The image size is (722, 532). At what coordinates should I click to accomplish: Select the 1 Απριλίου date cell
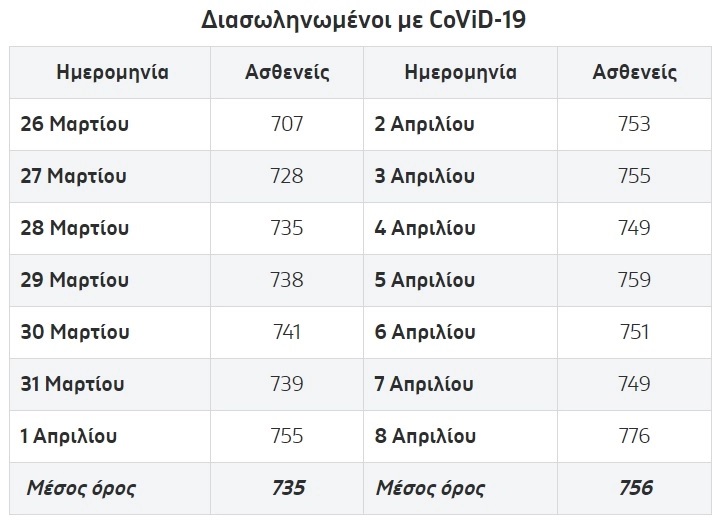click(69, 436)
